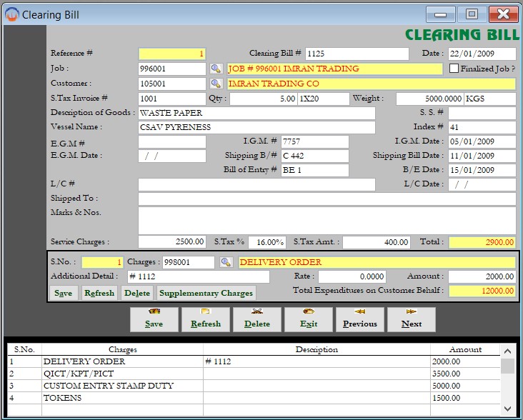Click the I.G.M. # field showing 7757

[x=315, y=141]
